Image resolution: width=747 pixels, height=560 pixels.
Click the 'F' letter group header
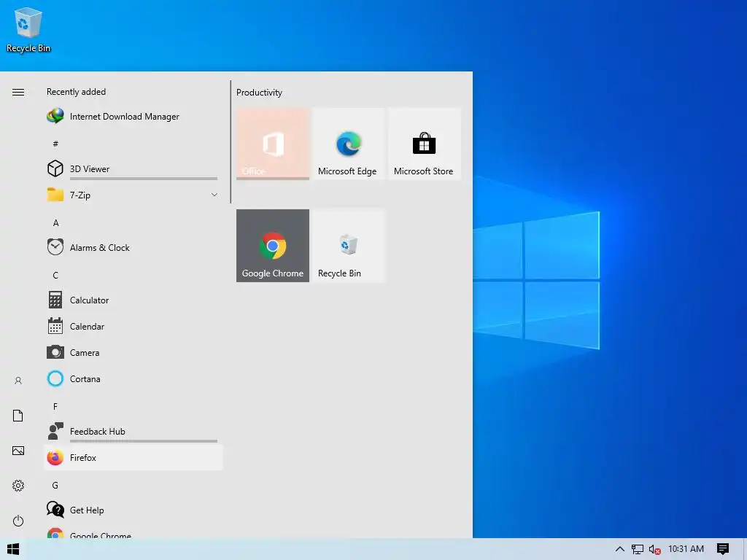55,406
